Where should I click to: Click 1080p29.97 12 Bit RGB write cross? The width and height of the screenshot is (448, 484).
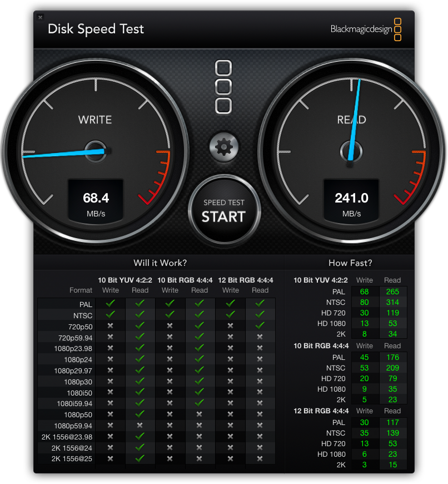230,370
